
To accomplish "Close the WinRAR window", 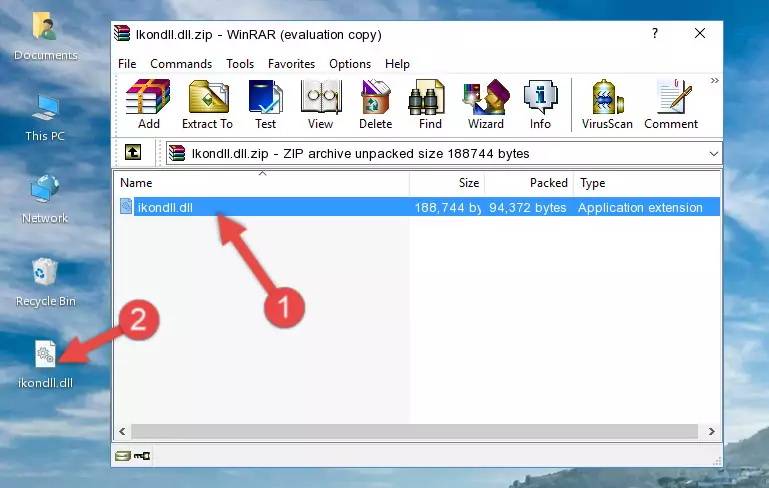I will point(700,33).
